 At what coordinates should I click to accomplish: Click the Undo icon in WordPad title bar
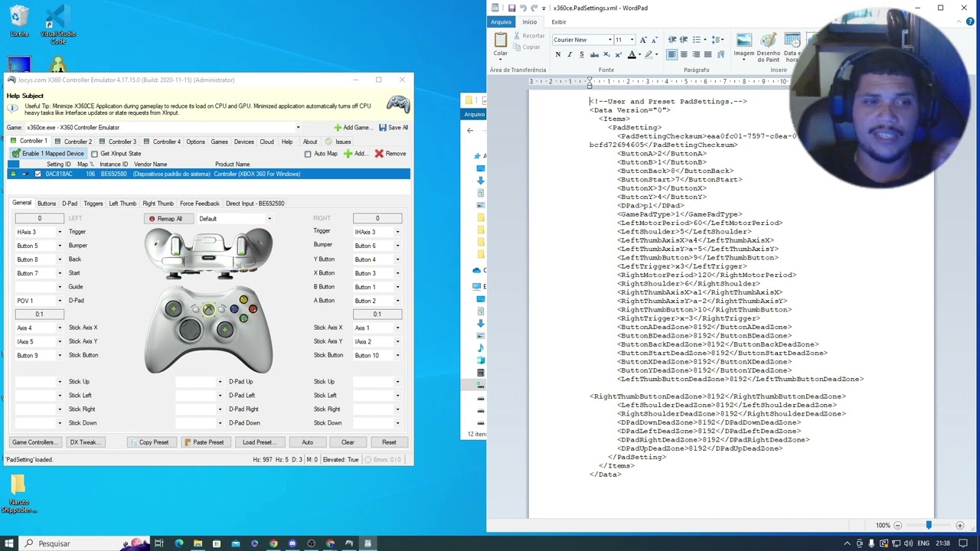(x=522, y=8)
